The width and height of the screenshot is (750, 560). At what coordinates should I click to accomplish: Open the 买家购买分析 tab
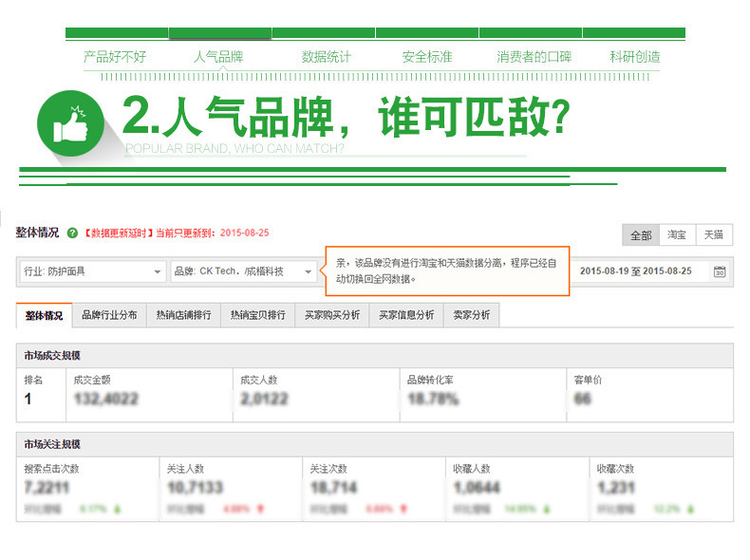(x=332, y=315)
